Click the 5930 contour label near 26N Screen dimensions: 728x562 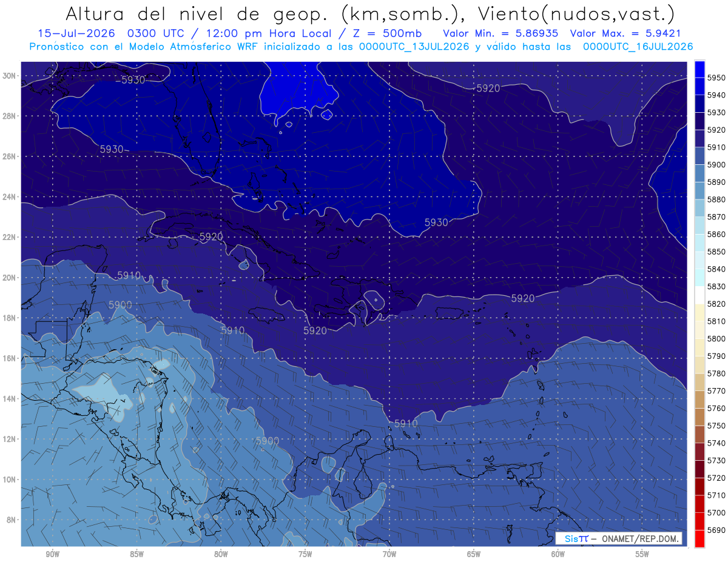112,149
